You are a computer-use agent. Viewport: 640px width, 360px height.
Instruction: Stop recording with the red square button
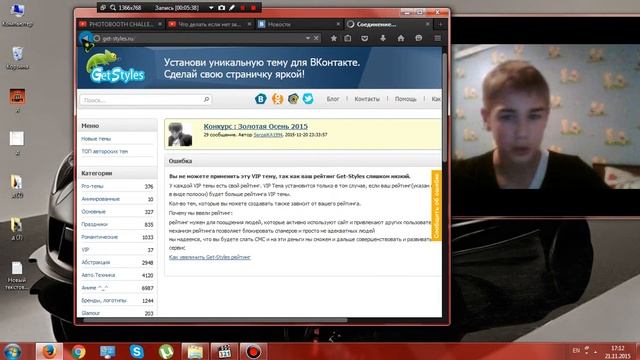point(253,8)
